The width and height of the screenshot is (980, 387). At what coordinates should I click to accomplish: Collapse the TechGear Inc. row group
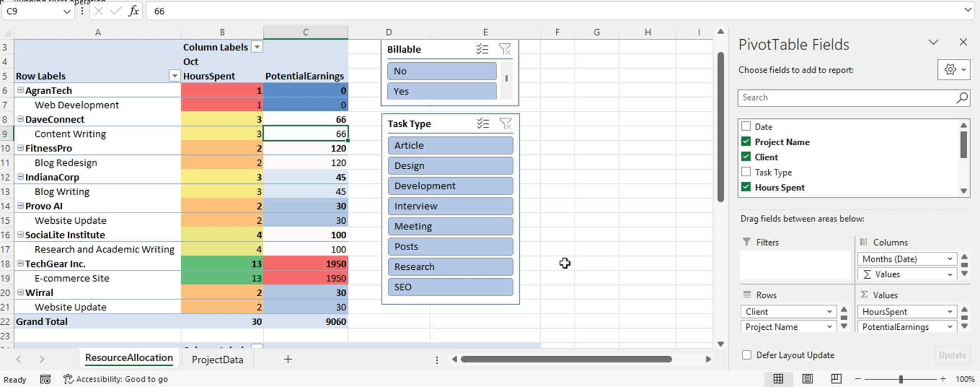tap(20, 264)
